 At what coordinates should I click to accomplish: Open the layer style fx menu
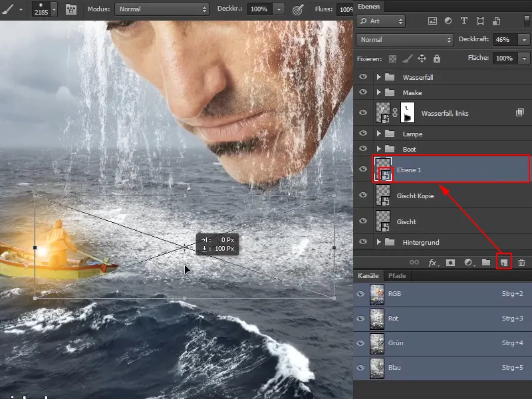pos(433,262)
